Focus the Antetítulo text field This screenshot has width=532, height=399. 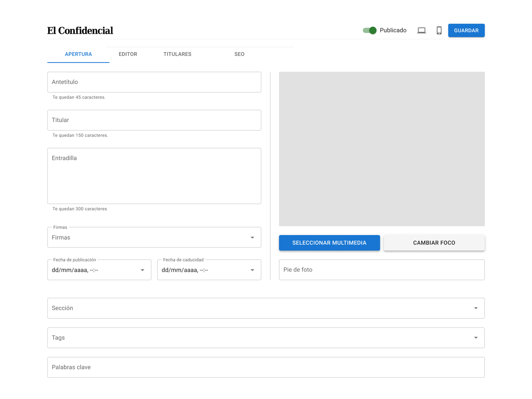tap(154, 82)
